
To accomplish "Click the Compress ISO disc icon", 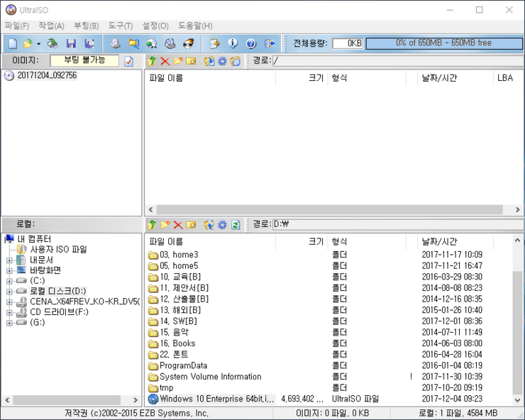I will (x=152, y=43).
